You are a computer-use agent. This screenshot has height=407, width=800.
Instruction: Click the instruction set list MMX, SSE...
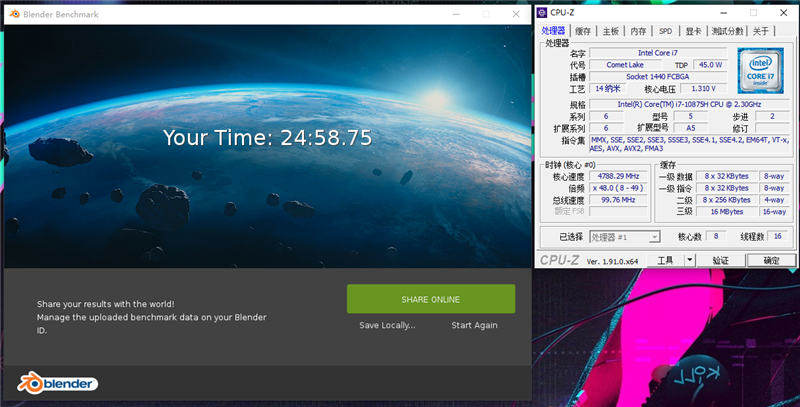click(x=689, y=144)
